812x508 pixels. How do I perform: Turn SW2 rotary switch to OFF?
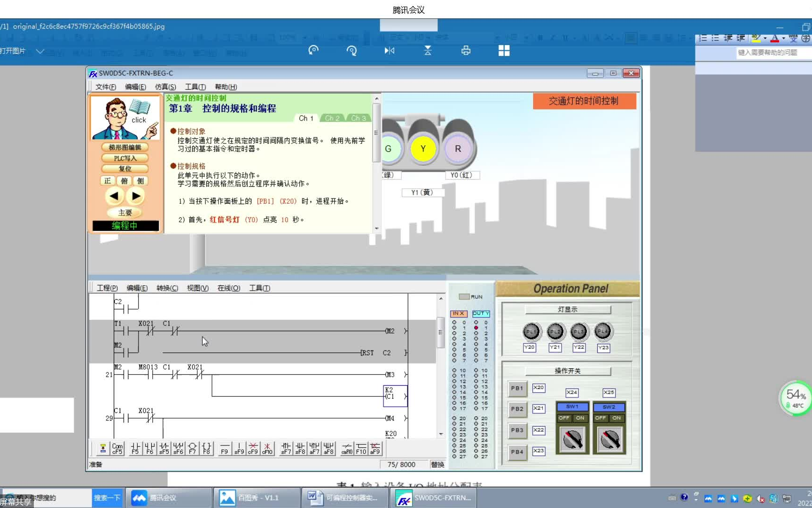(600, 418)
